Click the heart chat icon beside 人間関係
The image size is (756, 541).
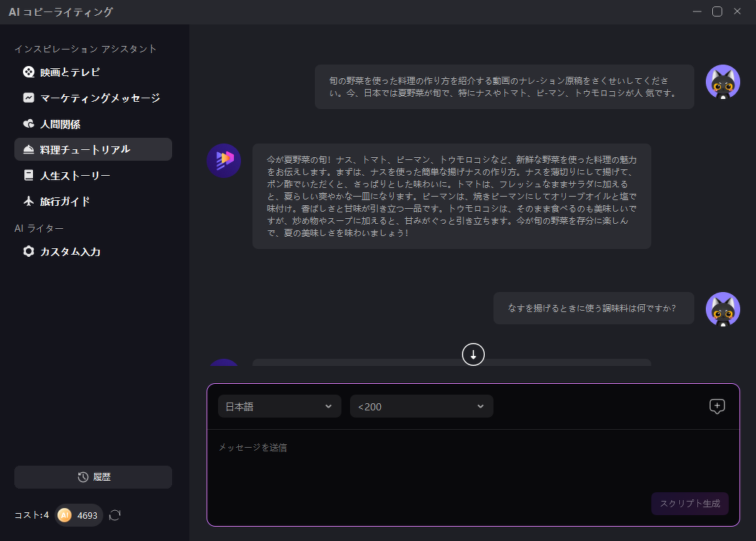[x=29, y=123]
